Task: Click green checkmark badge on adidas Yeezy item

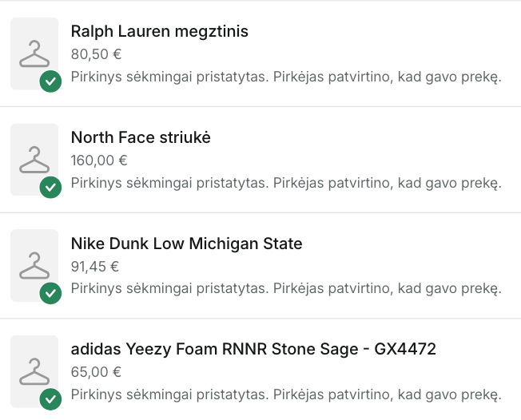Action: click(x=51, y=399)
